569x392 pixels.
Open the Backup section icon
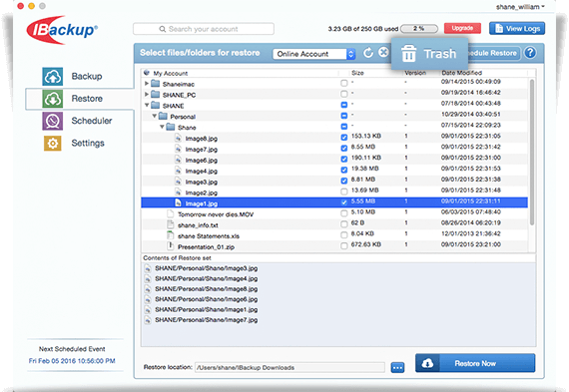point(53,77)
